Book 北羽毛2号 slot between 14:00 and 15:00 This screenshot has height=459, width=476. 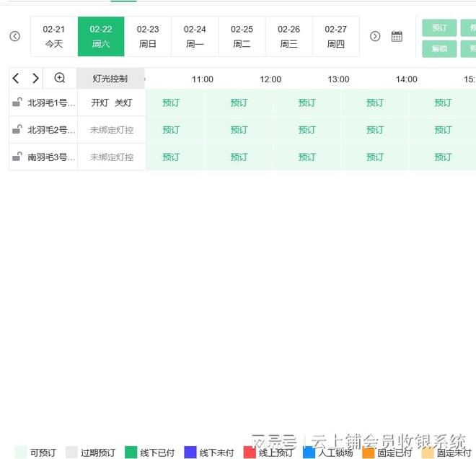tap(443, 130)
